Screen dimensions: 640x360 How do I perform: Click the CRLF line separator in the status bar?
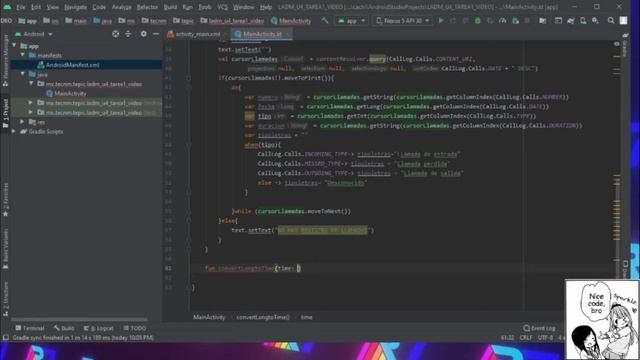[x=526, y=338]
